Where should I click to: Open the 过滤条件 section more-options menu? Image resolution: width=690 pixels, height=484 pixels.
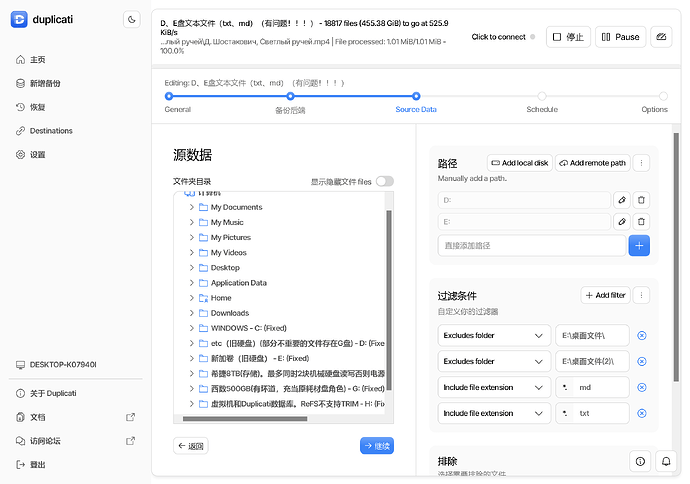pyautogui.click(x=641, y=295)
